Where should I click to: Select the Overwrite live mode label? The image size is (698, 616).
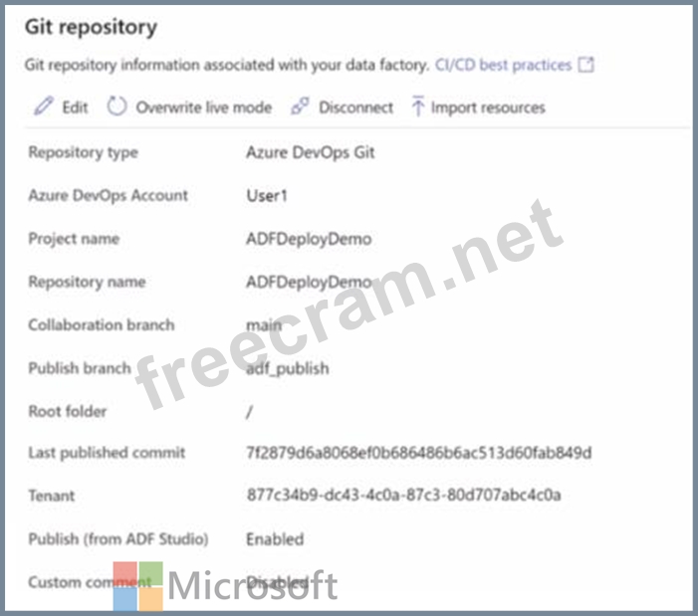[x=203, y=107]
